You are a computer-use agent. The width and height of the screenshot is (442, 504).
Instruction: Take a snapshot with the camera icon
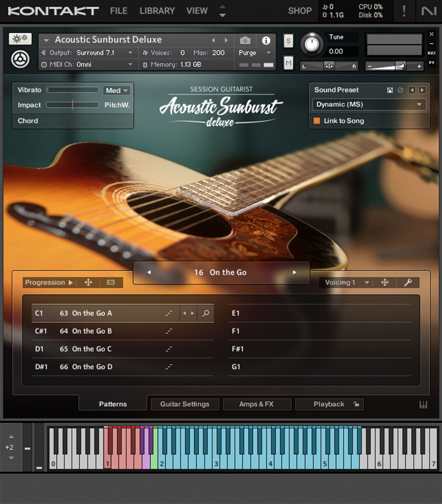point(245,41)
